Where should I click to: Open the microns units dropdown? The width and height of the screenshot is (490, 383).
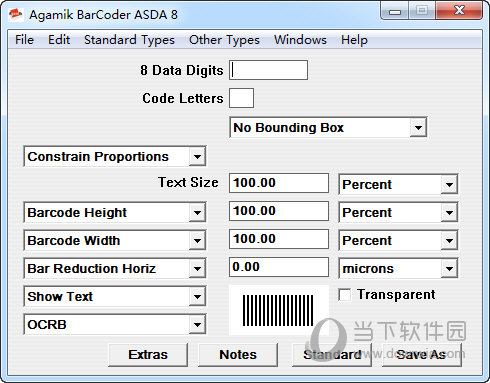(398, 268)
